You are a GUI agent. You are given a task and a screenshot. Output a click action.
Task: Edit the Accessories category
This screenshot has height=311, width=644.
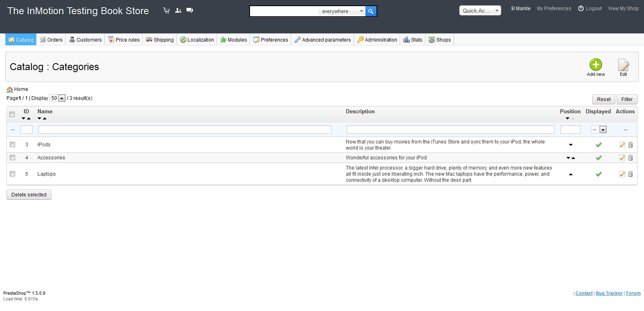(x=622, y=158)
